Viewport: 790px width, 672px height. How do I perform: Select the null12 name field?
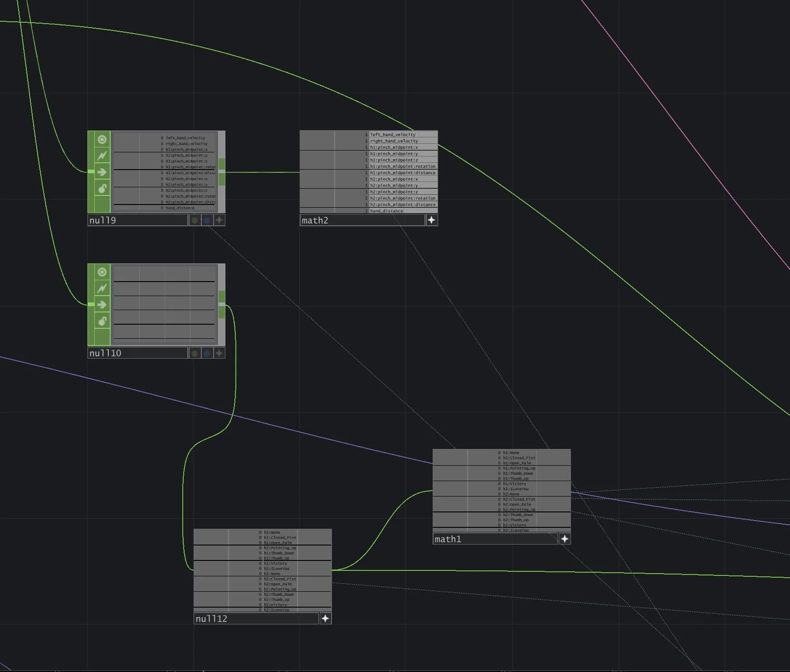point(256,618)
